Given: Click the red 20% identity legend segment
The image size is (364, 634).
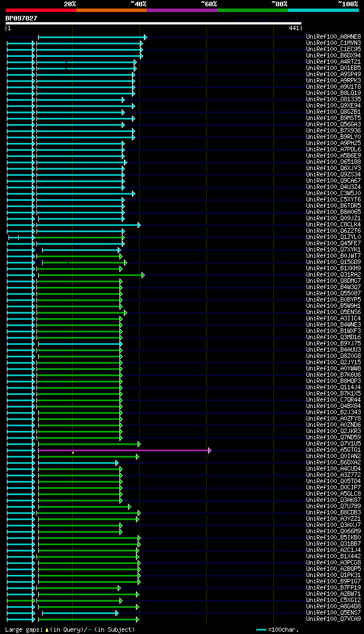Looking at the screenshot, I should [41, 10].
